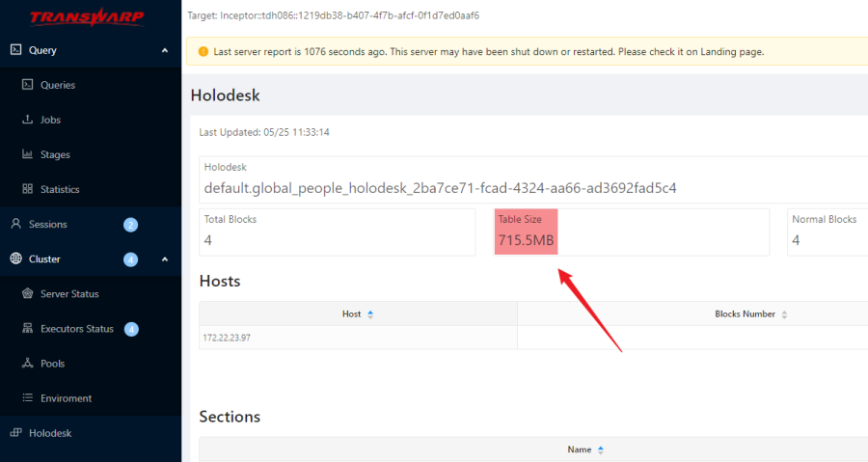Click the Holodesk icon in sidebar
Screen dimensions: 868x462
click(15, 433)
